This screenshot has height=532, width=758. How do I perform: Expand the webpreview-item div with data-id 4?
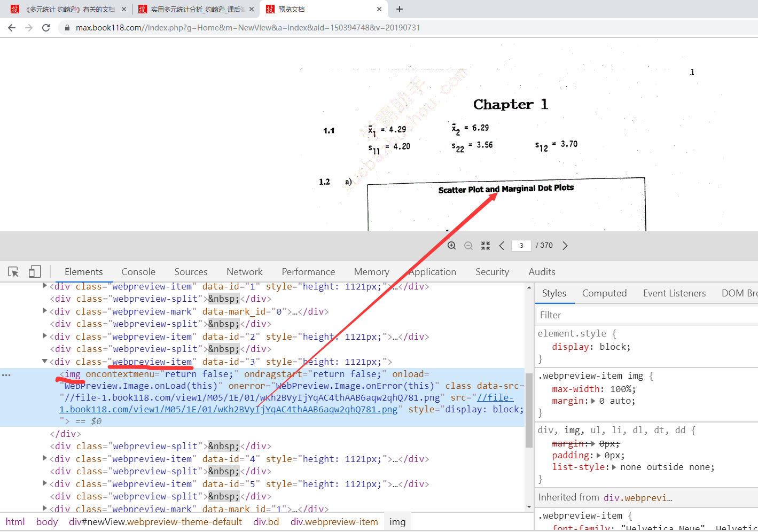click(44, 458)
